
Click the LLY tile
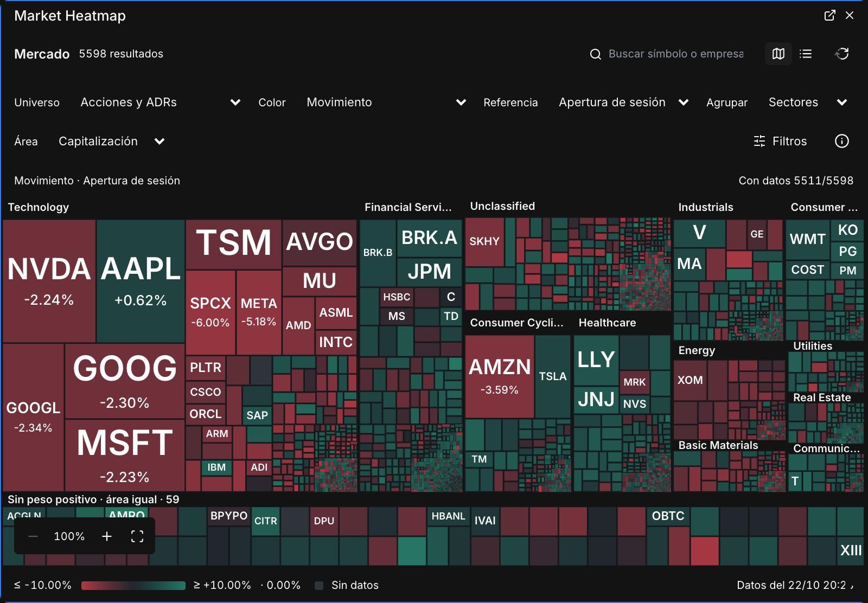(596, 360)
